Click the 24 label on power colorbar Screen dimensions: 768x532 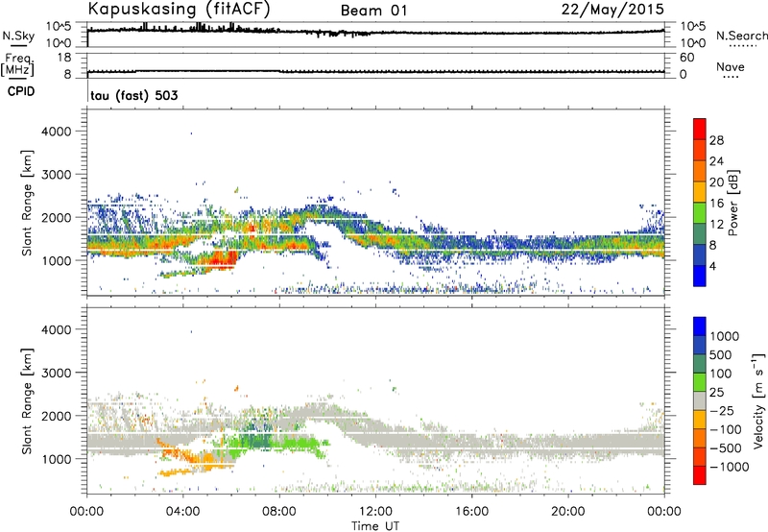tap(716, 161)
